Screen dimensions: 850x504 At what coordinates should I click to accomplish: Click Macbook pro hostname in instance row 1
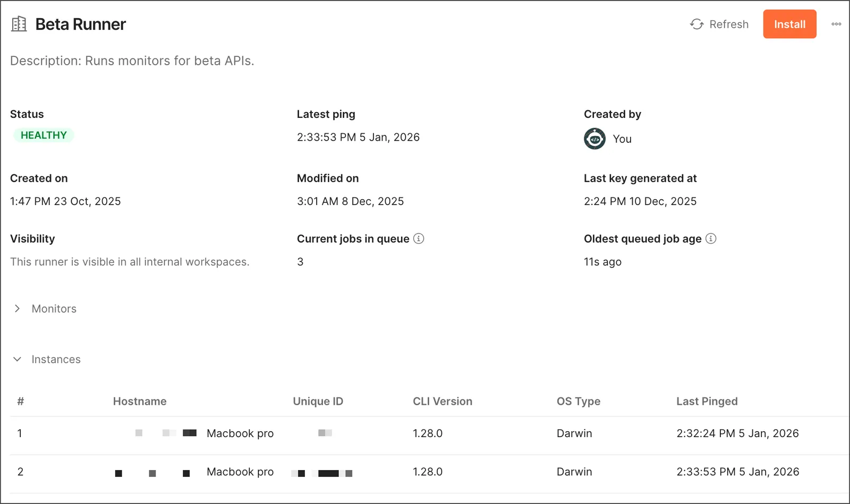[240, 433]
